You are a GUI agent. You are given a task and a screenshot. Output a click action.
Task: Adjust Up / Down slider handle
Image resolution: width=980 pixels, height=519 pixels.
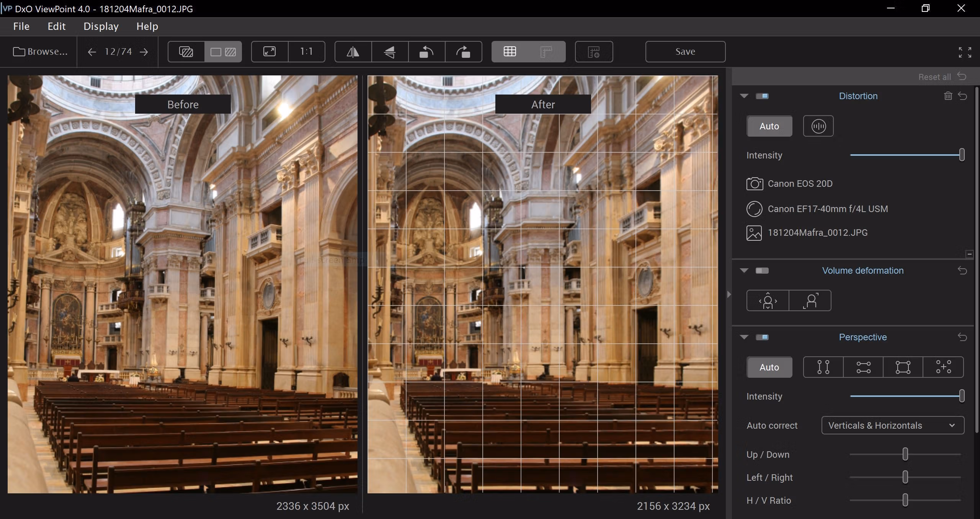pyautogui.click(x=905, y=454)
